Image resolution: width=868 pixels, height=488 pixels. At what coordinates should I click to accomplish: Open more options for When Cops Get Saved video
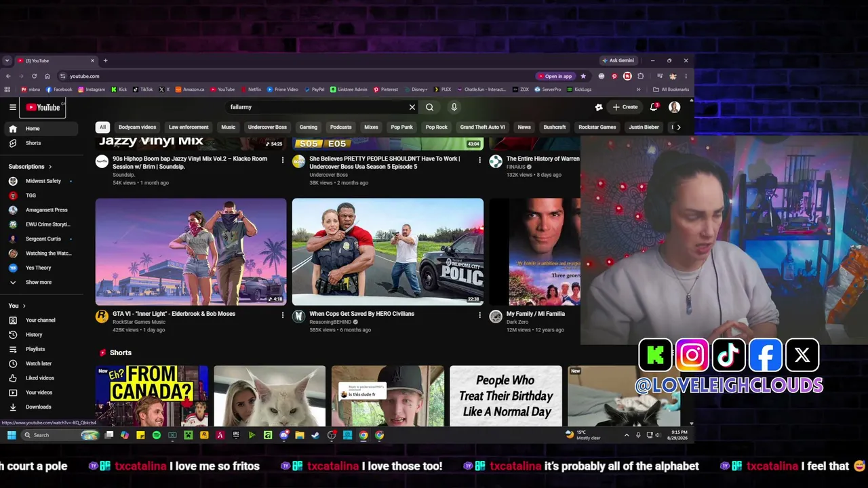(x=479, y=315)
